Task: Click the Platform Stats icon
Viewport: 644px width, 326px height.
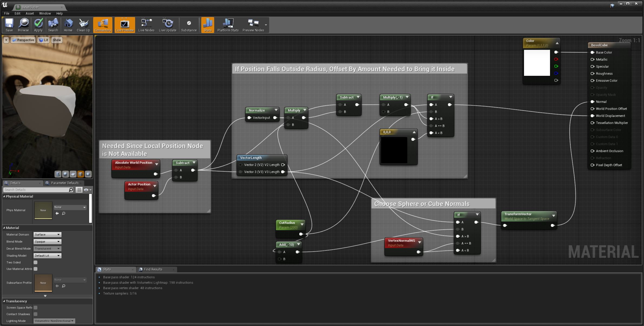Action: 228,25
